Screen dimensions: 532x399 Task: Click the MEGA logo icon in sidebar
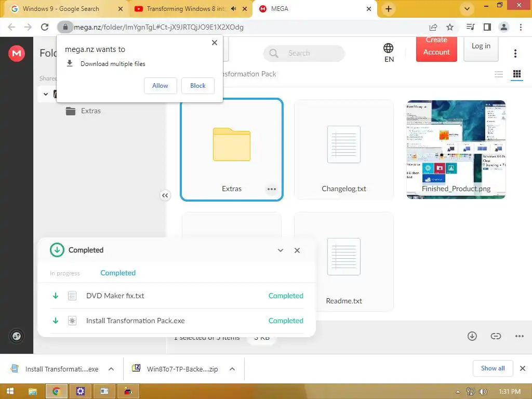coord(16,54)
